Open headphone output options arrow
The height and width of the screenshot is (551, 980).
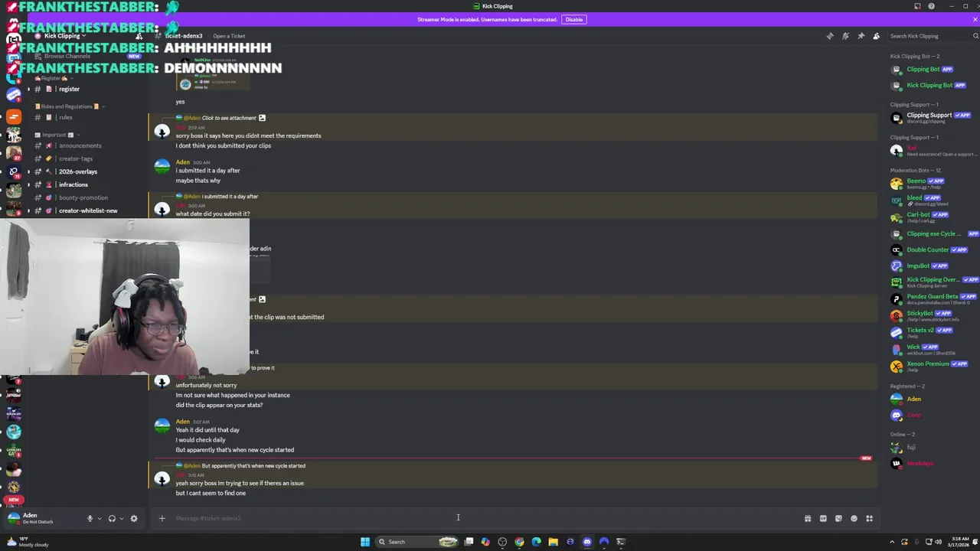[121, 519]
